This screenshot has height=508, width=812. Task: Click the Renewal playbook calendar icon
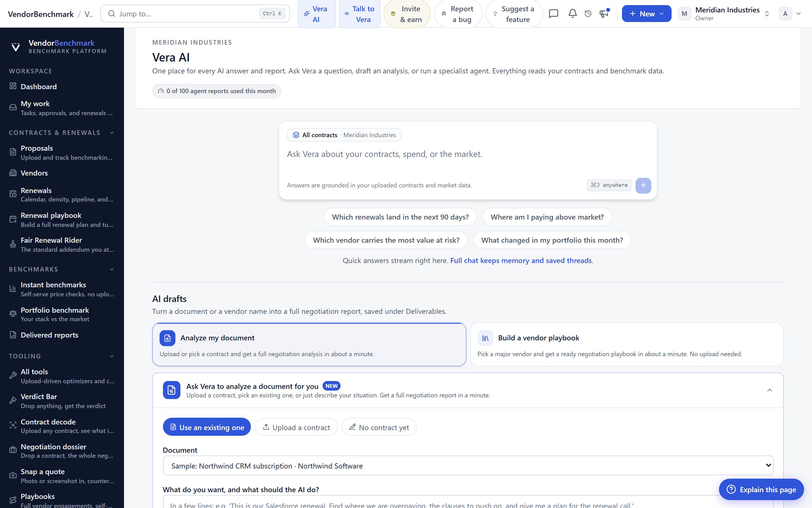[13, 219]
